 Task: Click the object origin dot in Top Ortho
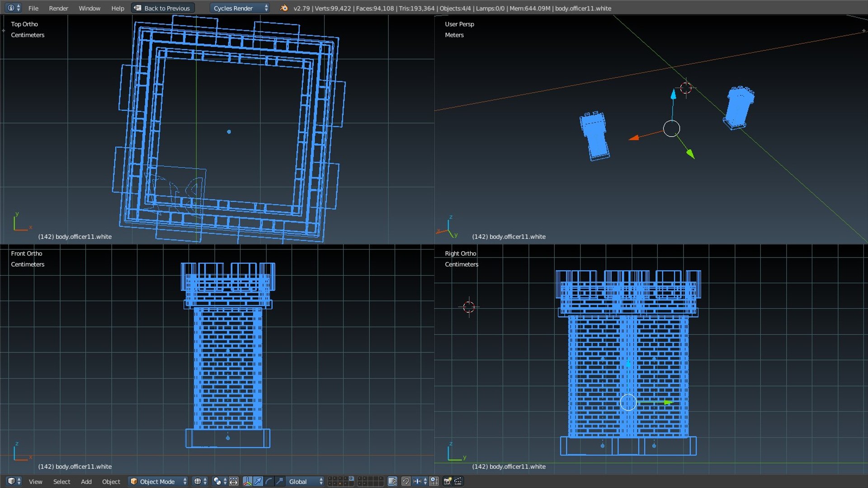(x=229, y=132)
